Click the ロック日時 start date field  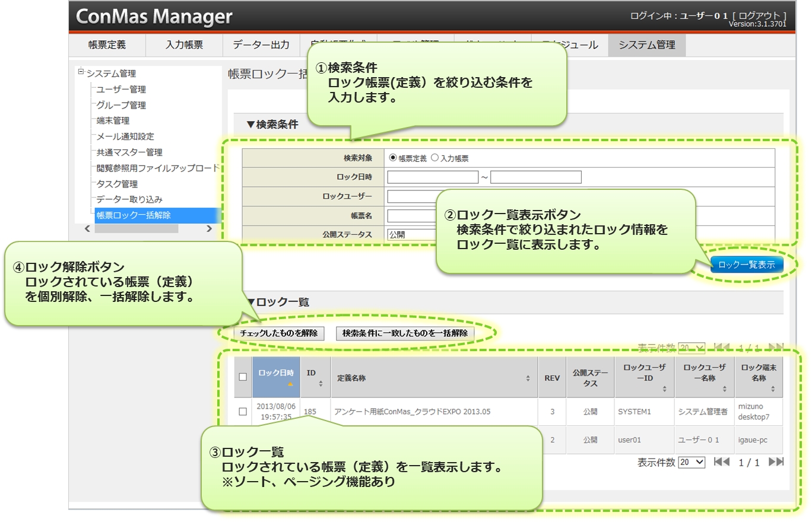[x=433, y=177]
